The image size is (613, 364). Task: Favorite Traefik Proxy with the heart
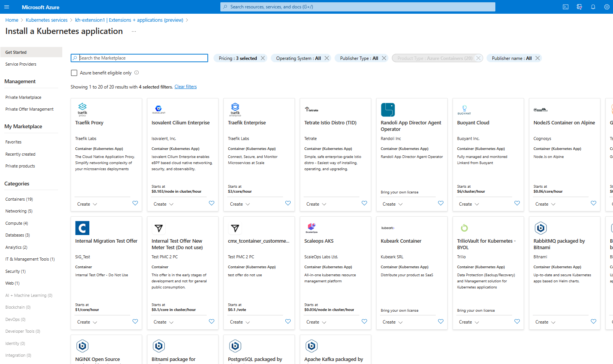coord(135,203)
